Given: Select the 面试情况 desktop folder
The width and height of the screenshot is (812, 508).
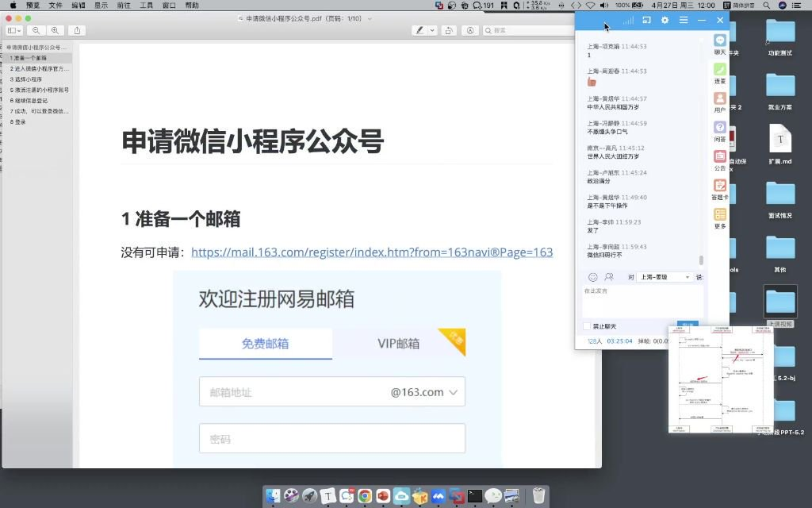Looking at the screenshot, I should coord(780,199).
